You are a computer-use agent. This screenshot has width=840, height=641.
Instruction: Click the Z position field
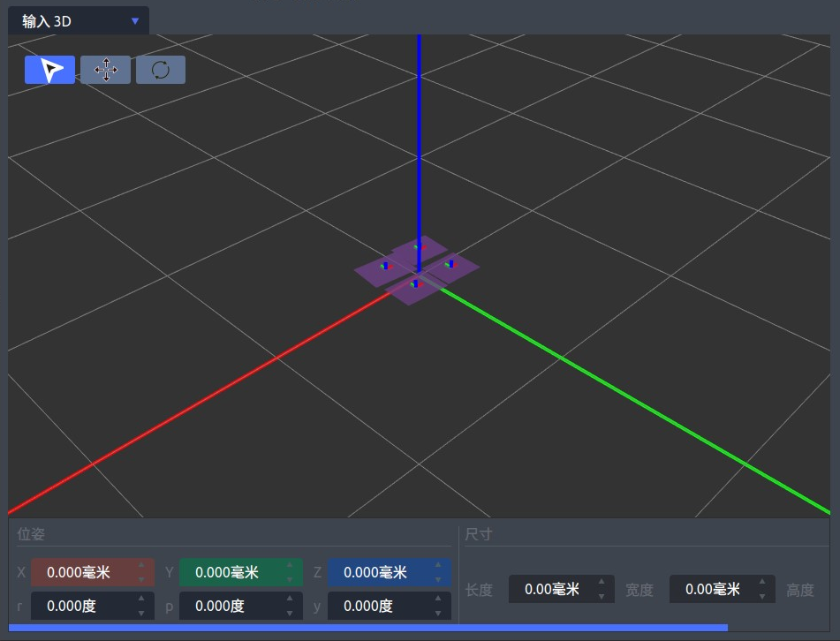point(390,572)
